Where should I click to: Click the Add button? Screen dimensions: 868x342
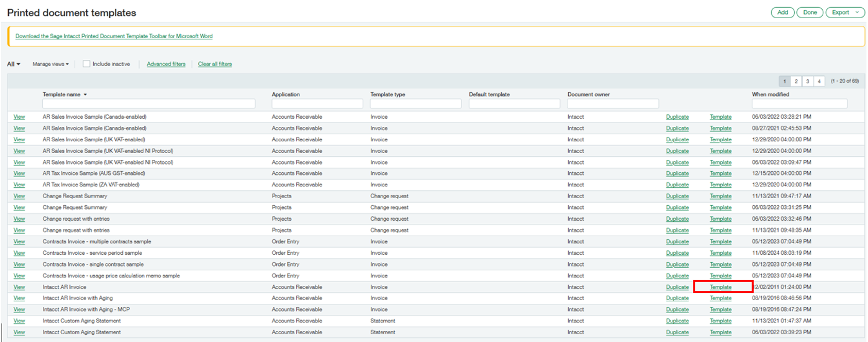coord(782,12)
